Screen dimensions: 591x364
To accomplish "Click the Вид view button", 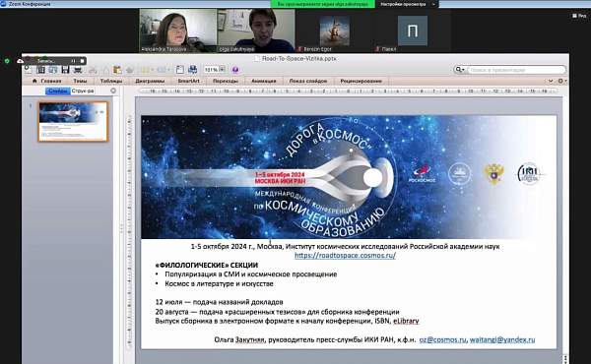I will [580, 16].
